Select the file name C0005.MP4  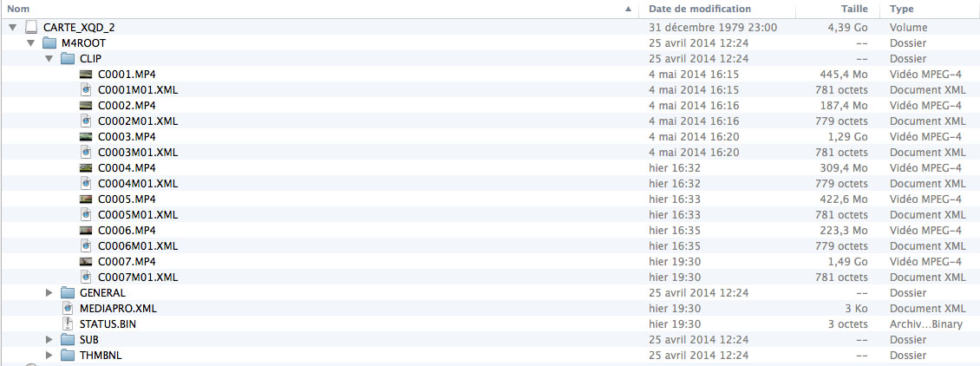tap(127, 199)
